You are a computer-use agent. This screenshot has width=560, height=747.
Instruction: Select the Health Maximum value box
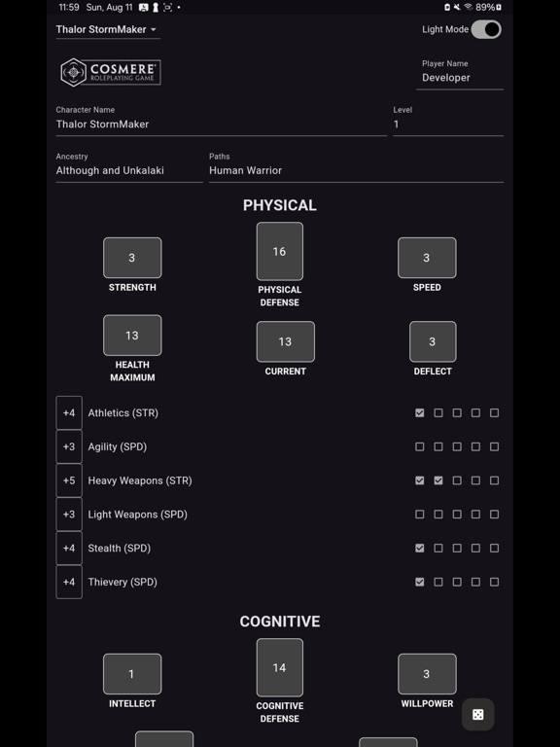click(x=132, y=335)
